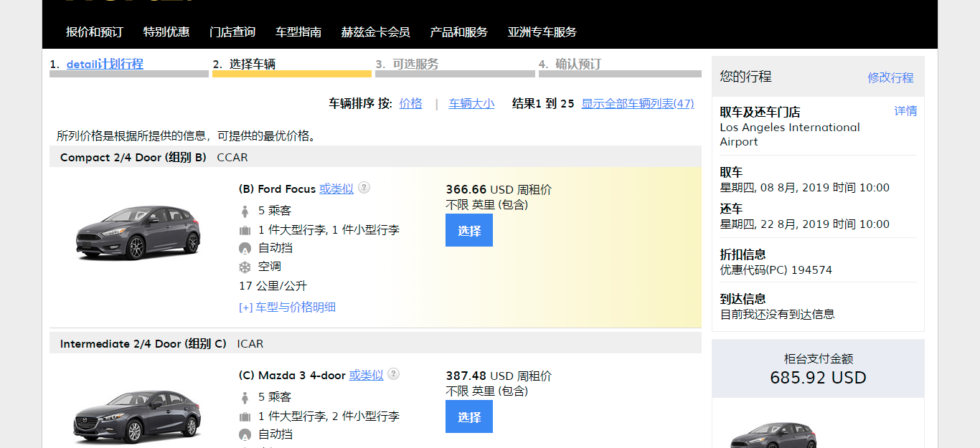Open 报价和预订 navigation menu
980x448 pixels.
[x=94, y=32]
